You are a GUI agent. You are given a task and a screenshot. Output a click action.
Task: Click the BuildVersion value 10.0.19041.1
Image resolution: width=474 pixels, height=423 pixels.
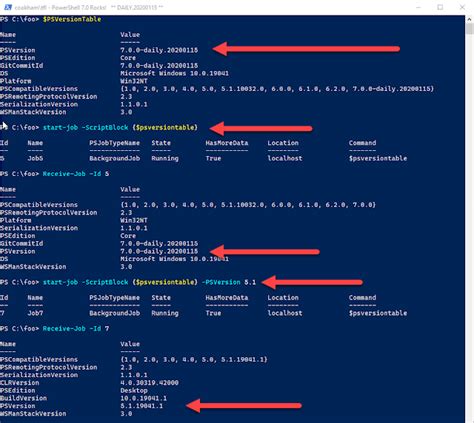coord(144,398)
